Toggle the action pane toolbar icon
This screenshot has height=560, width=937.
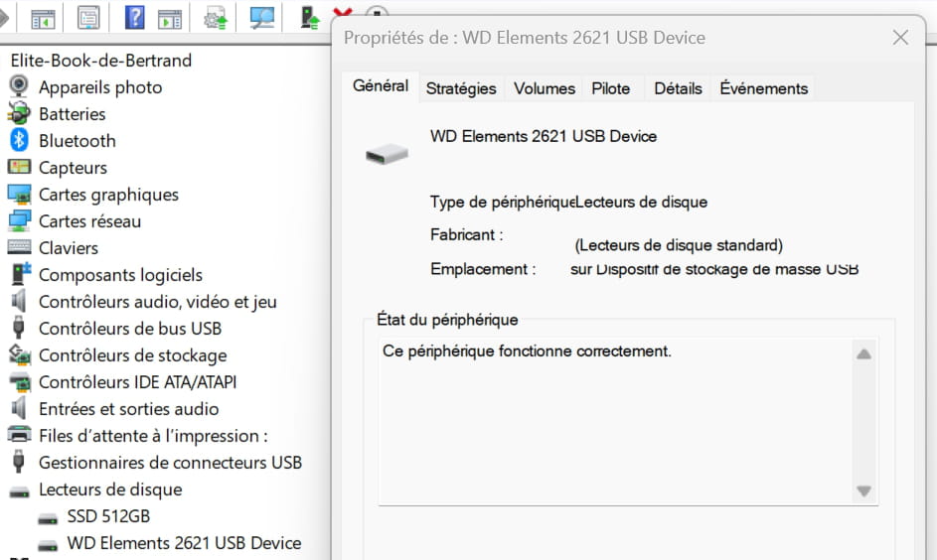point(170,18)
